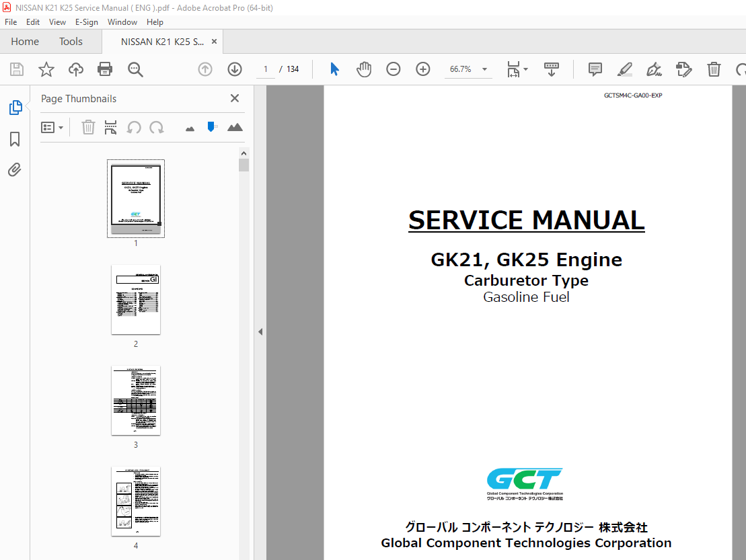Click the thumbnails panel page-layout scissors icon
The width and height of the screenshot is (746, 560).
[110, 128]
